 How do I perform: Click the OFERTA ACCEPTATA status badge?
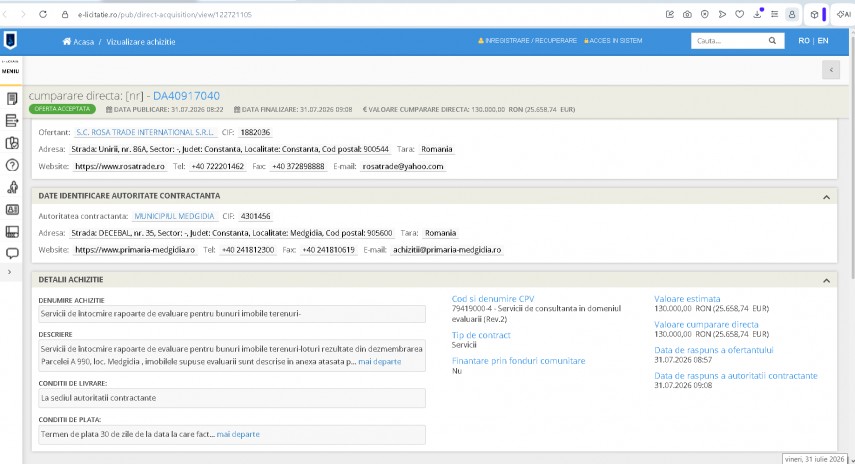click(62, 109)
